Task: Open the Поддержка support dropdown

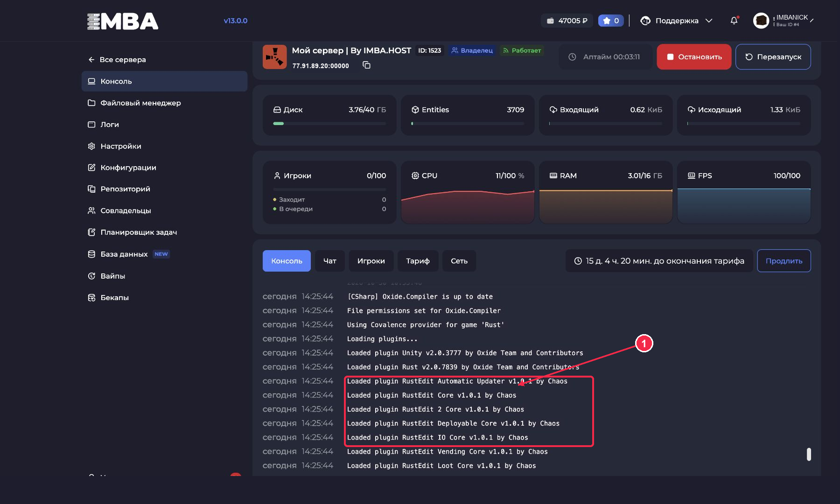Action: click(x=677, y=21)
